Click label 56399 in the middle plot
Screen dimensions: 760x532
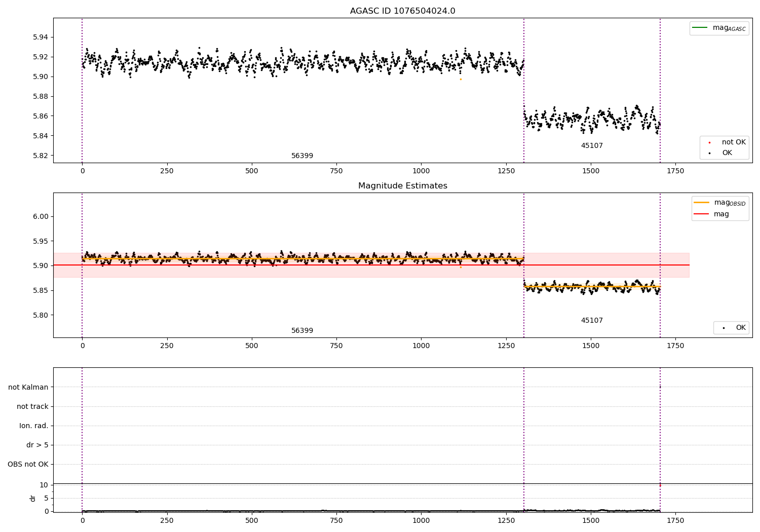302,331
